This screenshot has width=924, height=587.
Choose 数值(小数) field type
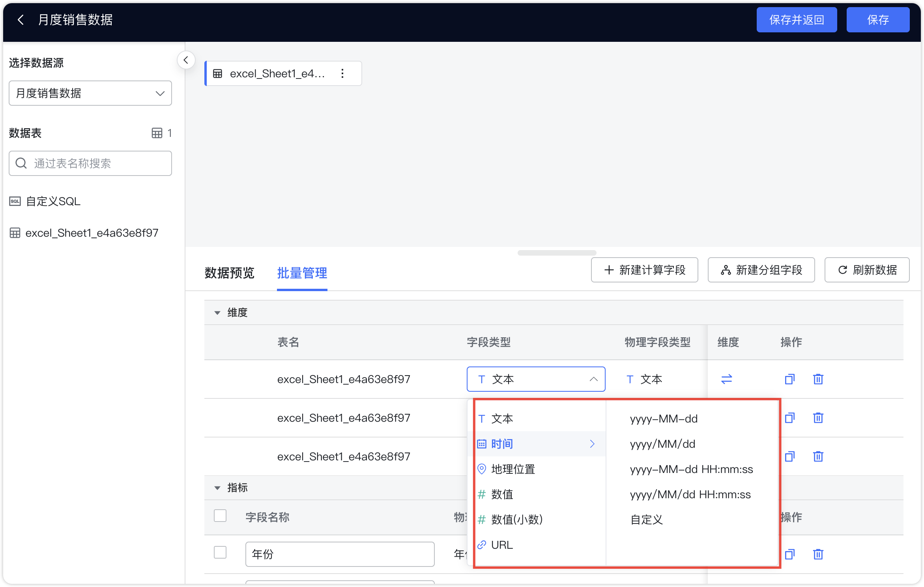pyautogui.click(x=537, y=520)
